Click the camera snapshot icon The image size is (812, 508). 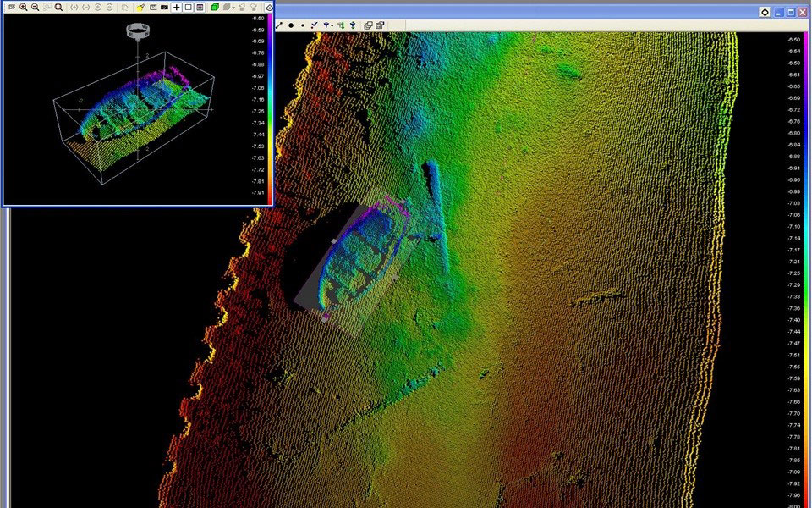point(164,7)
